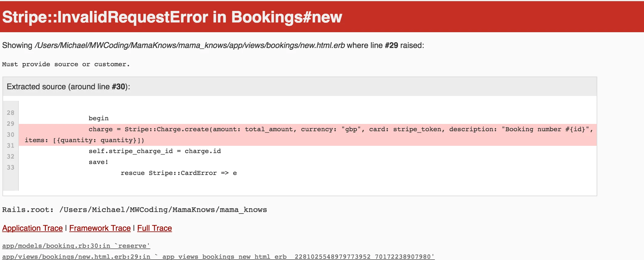
Task: Click the 'items: [{quantity: quantity}])' code line
Action: tap(84, 140)
